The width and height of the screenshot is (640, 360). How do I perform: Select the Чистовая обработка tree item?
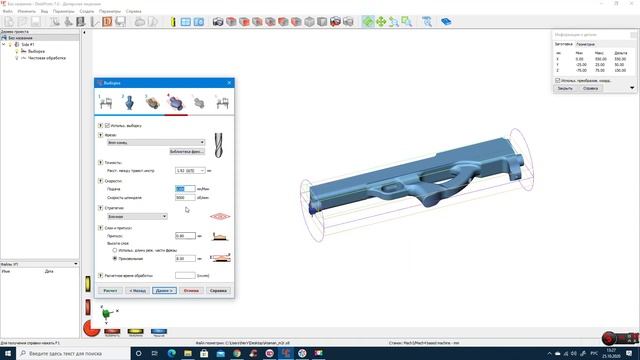click(47, 58)
